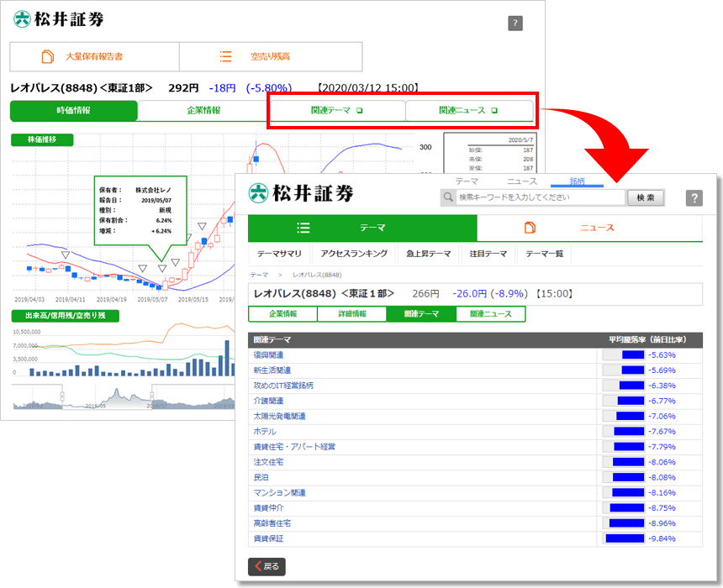
Task: Select 詳細情報 tab
Action: tap(352, 314)
